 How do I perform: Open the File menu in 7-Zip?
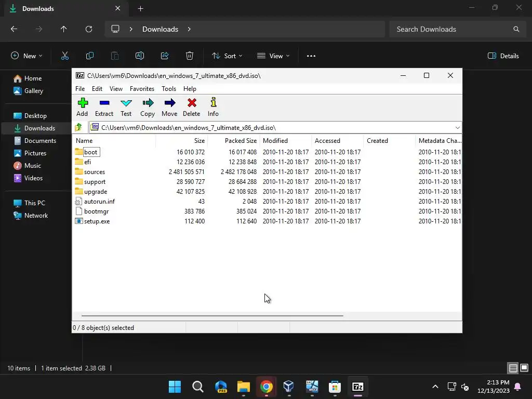tap(80, 88)
